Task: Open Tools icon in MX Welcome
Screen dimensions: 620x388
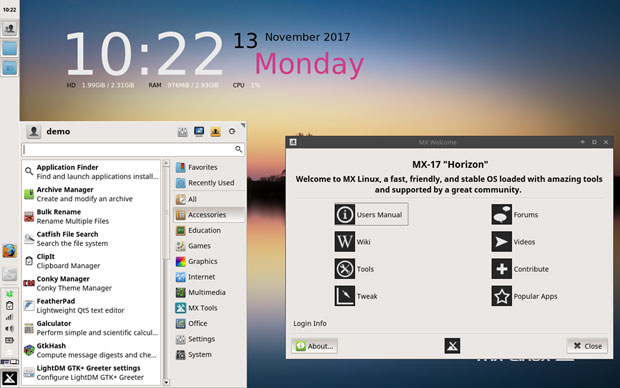Action: coord(344,269)
